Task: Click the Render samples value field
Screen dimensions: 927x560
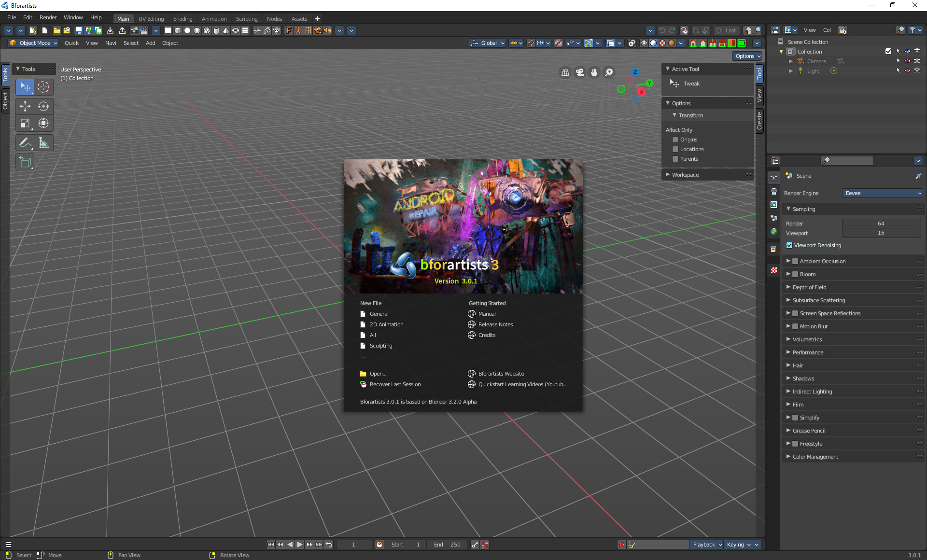Action: (x=881, y=223)
